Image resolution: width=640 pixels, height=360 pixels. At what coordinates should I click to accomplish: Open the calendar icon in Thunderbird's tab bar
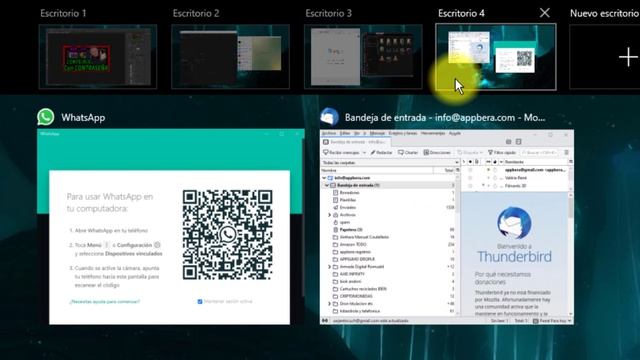[x=508, y=142]
